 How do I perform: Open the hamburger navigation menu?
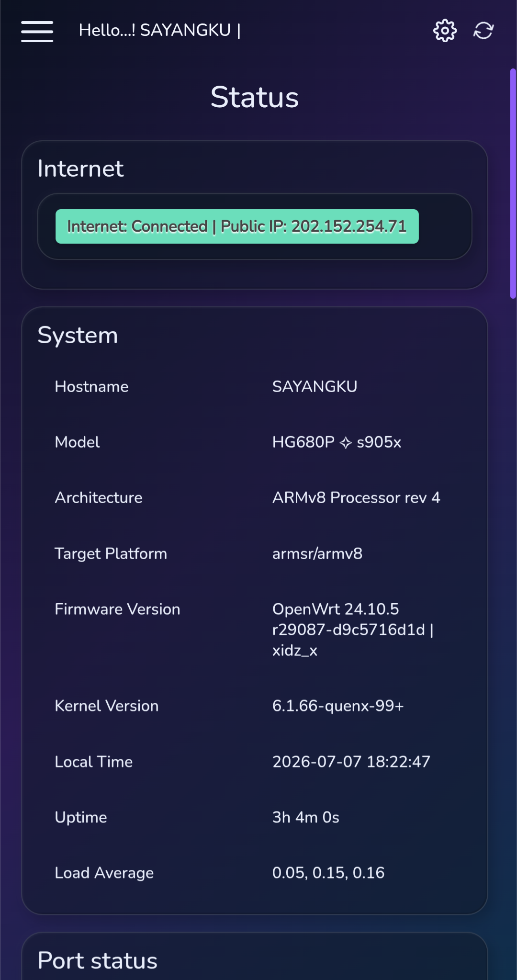[x=37, y=31]
